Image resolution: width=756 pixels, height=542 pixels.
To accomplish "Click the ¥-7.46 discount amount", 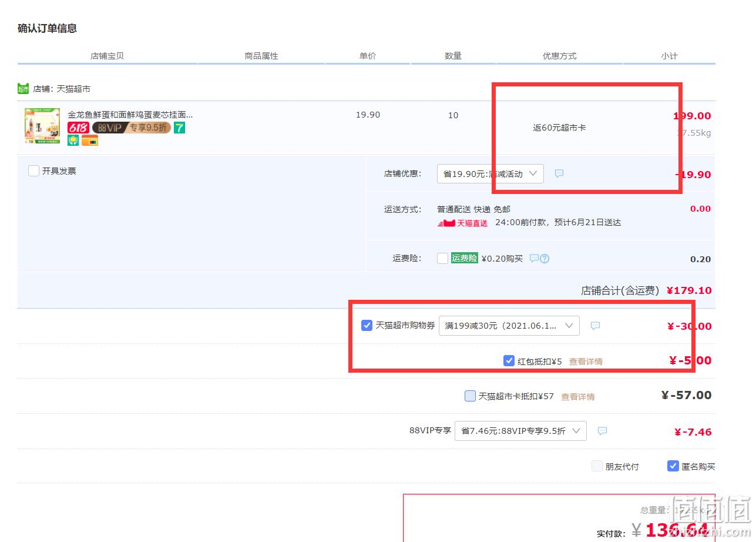I will pyautogui.click(x=693, y=432).
